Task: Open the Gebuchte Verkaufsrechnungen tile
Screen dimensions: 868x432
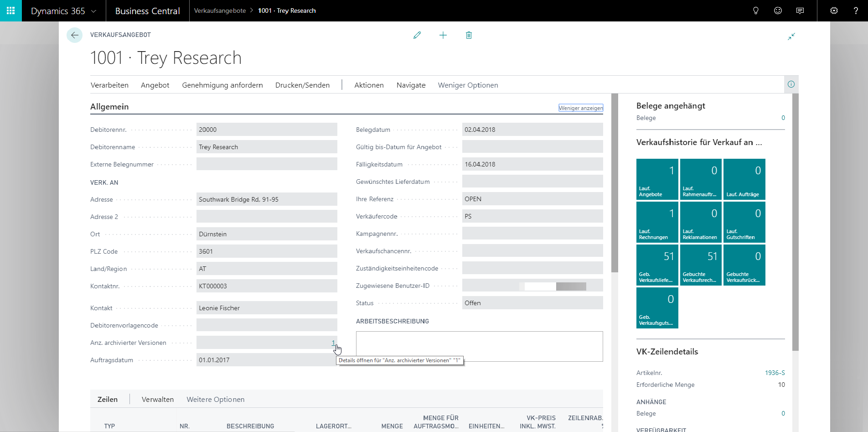Action: click(701, 265)
